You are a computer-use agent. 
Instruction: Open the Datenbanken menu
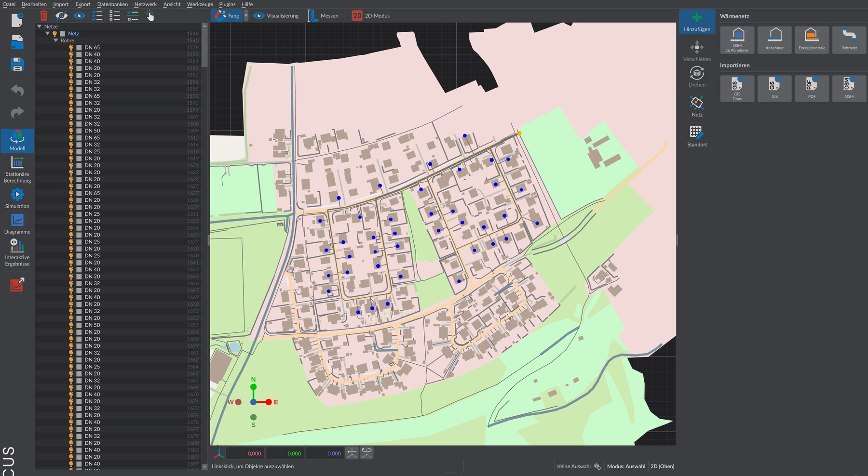(x=112, y=4)
